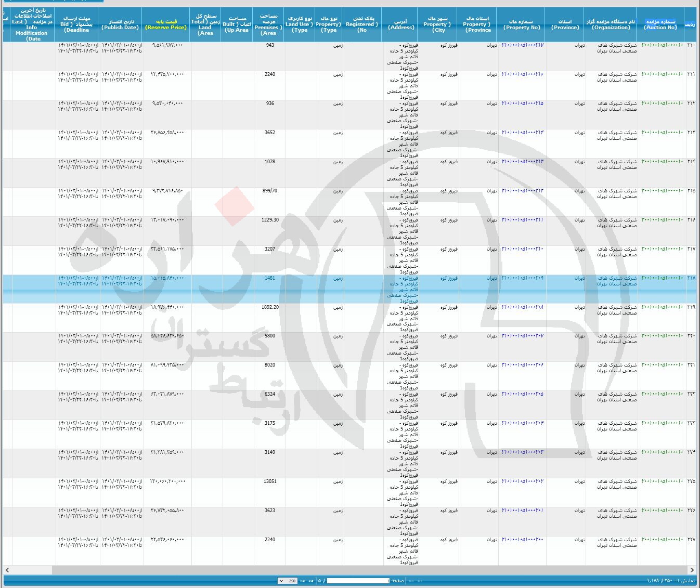Image resolution: width=700 pixels, height=588 pixels.
Task: Sort by Auction No column header
Action: click(660, 24)
